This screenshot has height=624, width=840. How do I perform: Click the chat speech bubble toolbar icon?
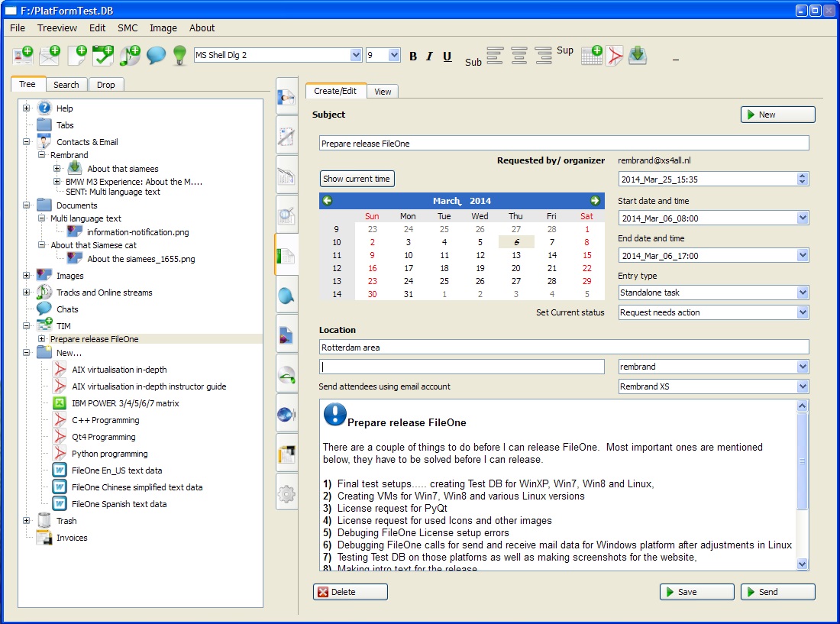tap(156, 56)
